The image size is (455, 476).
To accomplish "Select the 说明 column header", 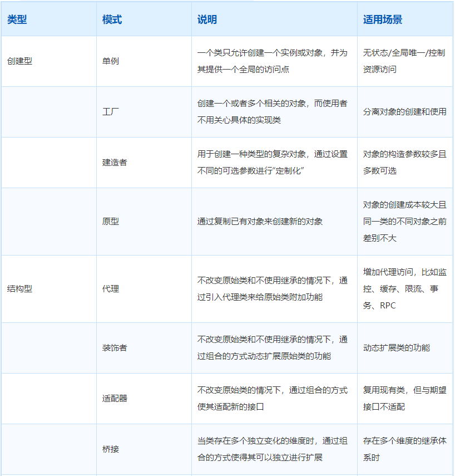I will (207, 20).
